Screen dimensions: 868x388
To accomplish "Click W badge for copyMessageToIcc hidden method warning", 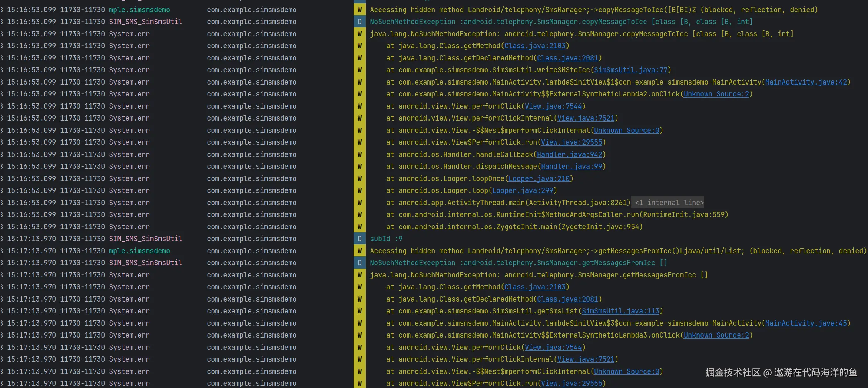I will point(360,10).
